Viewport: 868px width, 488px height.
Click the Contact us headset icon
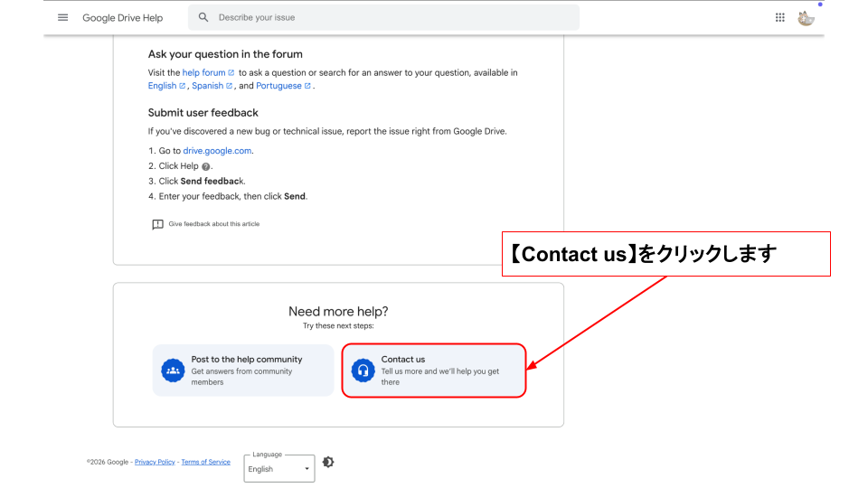coord(363,371)
